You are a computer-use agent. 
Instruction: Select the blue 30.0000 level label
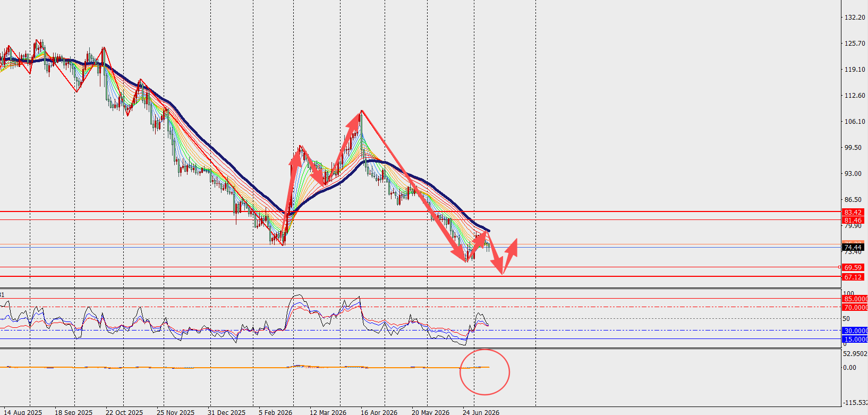[855, 331]
